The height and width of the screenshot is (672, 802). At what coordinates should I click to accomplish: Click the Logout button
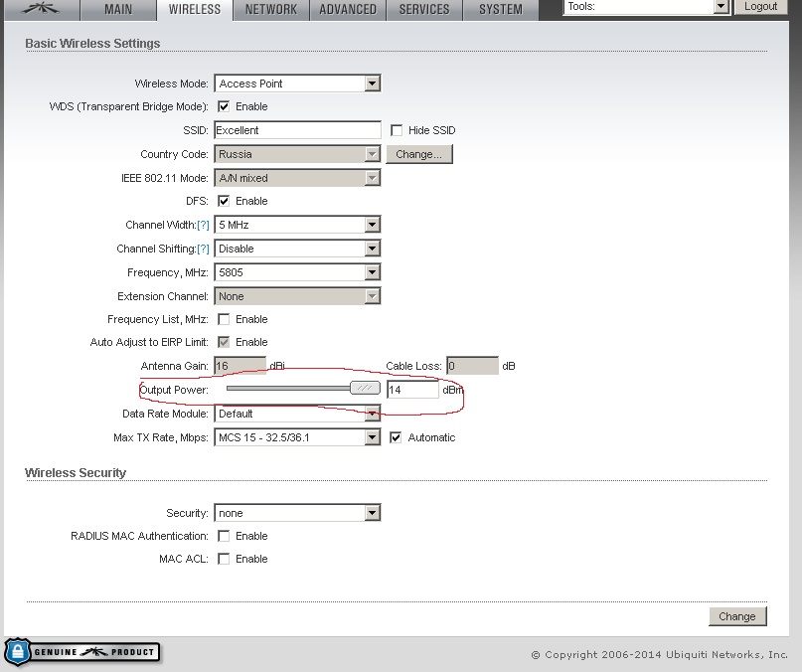click(760, 7)
